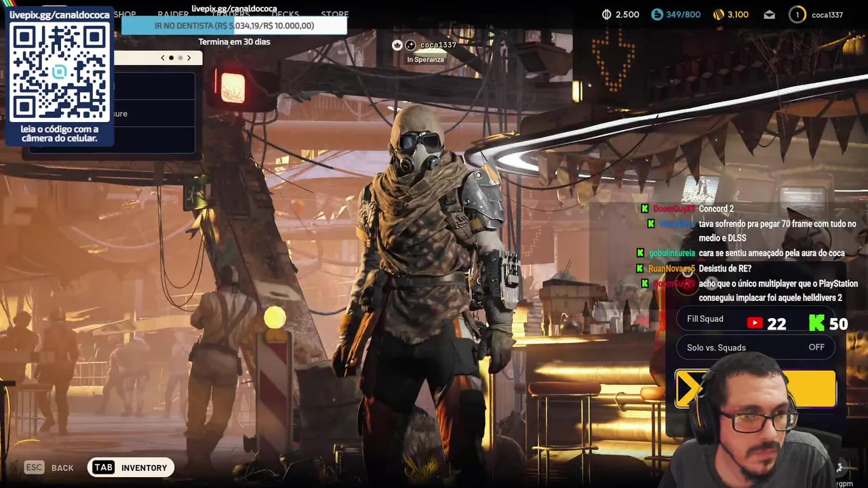The height and width of the screenshot is (488, 868).
Task: Toggle Solo vs. Squads OFF switch
Action: [x=755, y=347]
